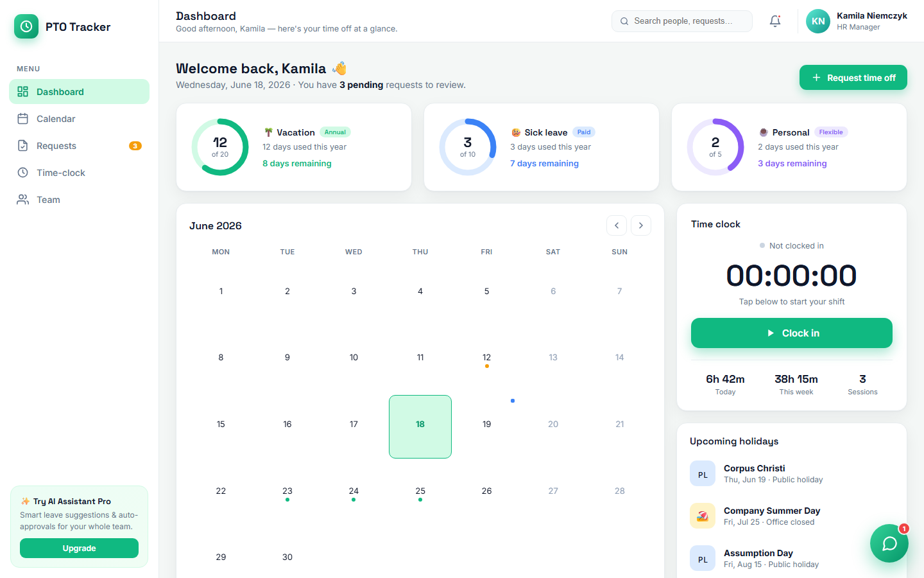The image size is (924, 578).
Task: Click the Assumption Day holiday entry
Action: 792,559
